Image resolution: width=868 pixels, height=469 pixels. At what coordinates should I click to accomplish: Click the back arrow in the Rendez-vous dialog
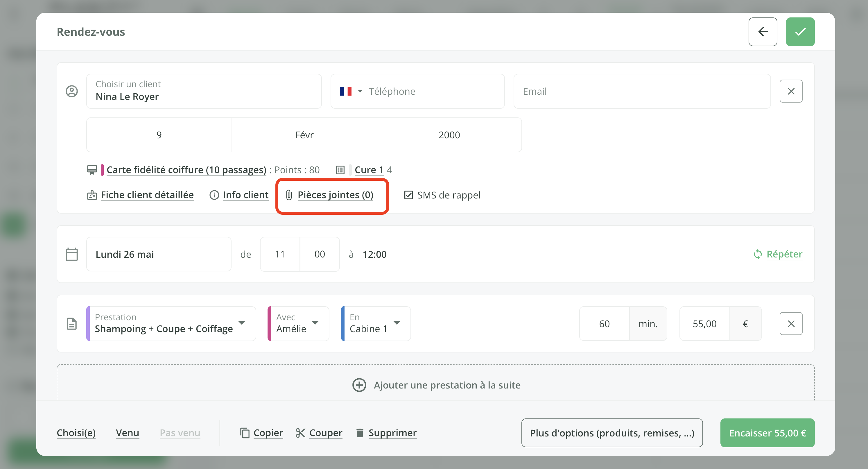pos(763,32)
